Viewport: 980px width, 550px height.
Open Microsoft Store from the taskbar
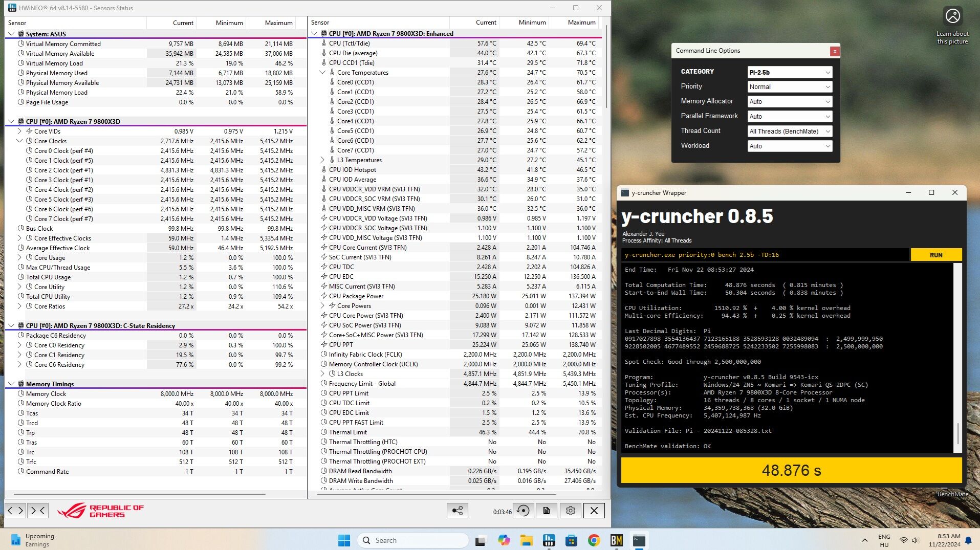click(572, 540)
